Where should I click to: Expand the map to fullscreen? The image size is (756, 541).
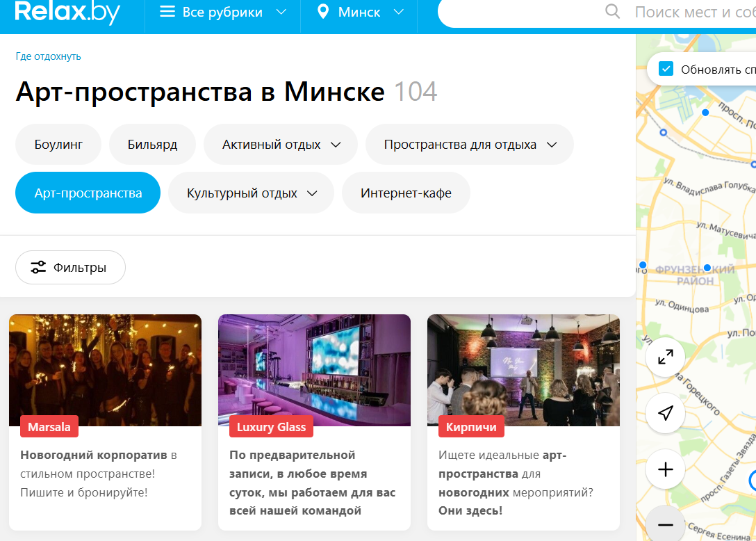coord(666,357)
